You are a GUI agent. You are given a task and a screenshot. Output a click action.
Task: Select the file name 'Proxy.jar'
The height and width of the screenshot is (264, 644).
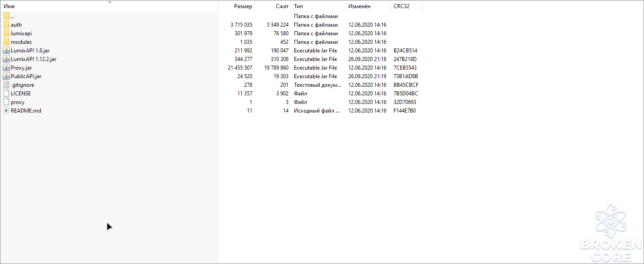pyautogui.click(x=21, y=68)
